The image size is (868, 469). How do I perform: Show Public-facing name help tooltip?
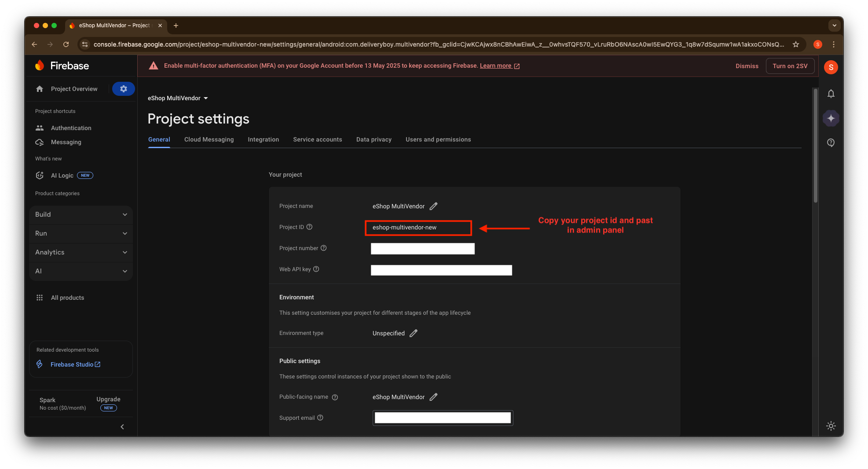coord(335,397)
